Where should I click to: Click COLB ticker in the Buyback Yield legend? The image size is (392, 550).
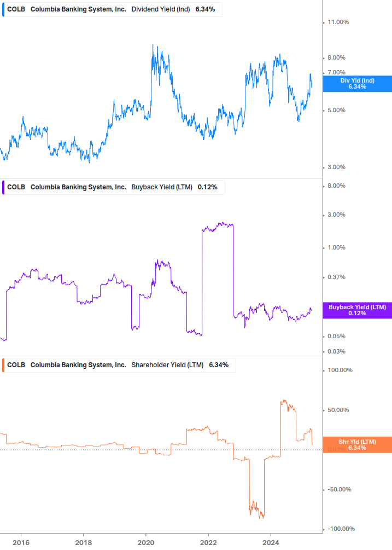16,187
